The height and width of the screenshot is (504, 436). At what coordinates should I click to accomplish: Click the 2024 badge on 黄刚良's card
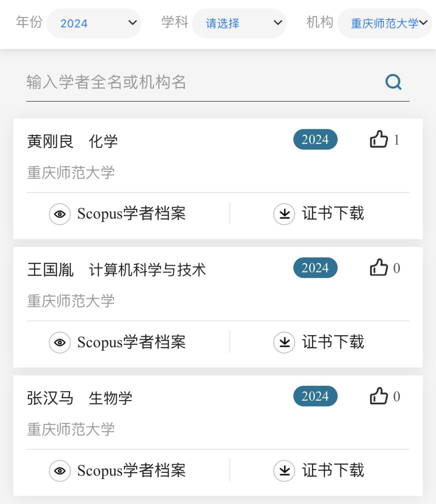coord(315,140)
